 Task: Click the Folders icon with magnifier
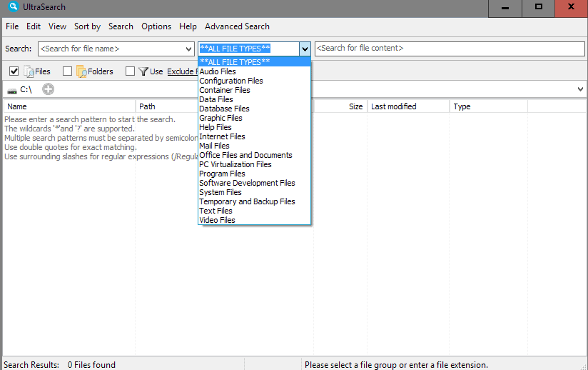click(81, 71)
